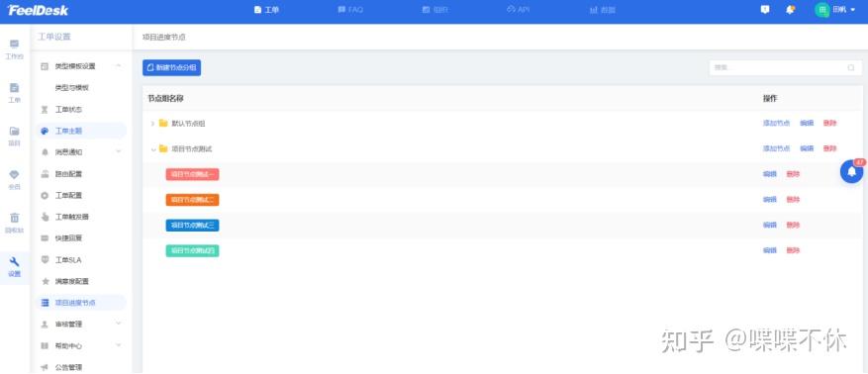Open the API tab in top navigation

click(519, 10)
